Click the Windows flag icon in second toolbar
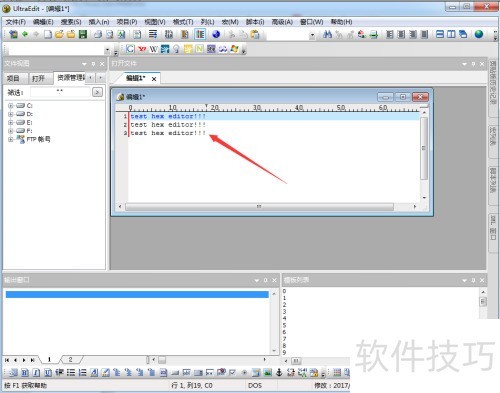This screenshot has height=393, width=500. (x=234, y=49)
